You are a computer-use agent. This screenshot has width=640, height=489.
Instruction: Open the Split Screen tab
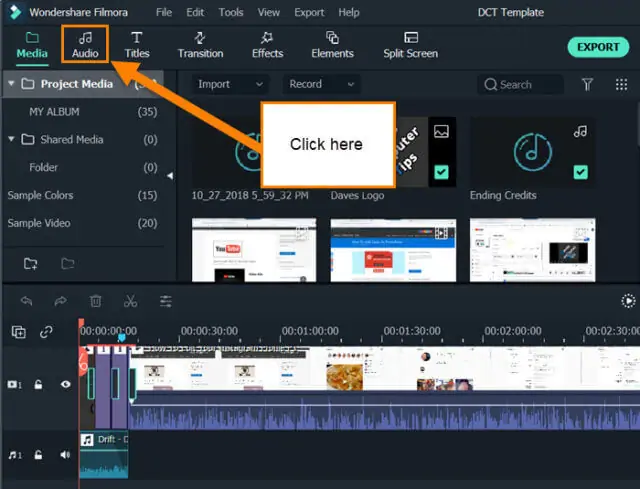tap(410, 45)
